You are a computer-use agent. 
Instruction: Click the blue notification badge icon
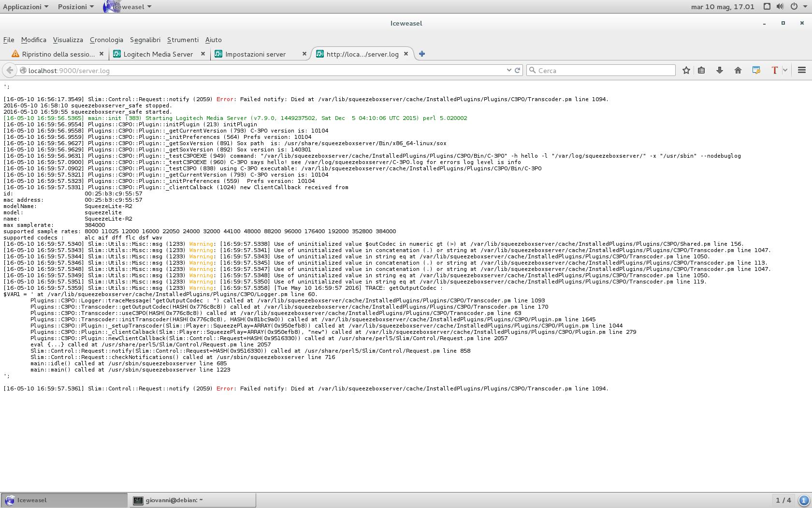804,500
